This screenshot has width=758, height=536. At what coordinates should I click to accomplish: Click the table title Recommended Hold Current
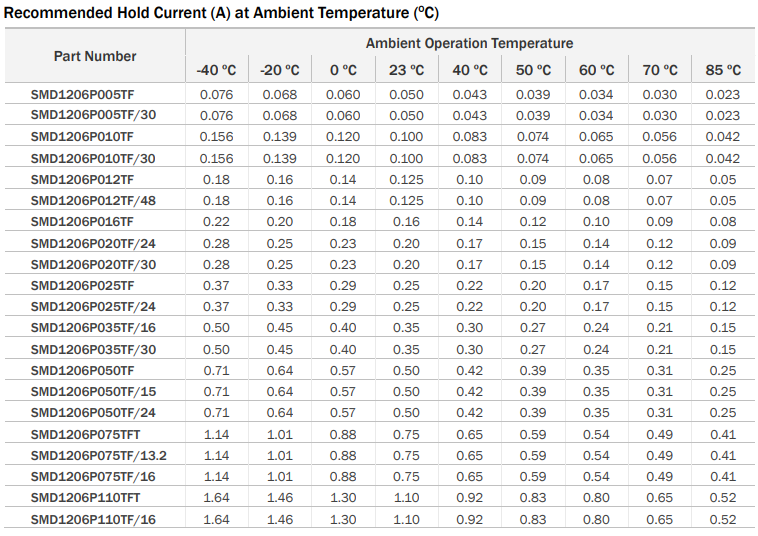click(x=222, y=13)
